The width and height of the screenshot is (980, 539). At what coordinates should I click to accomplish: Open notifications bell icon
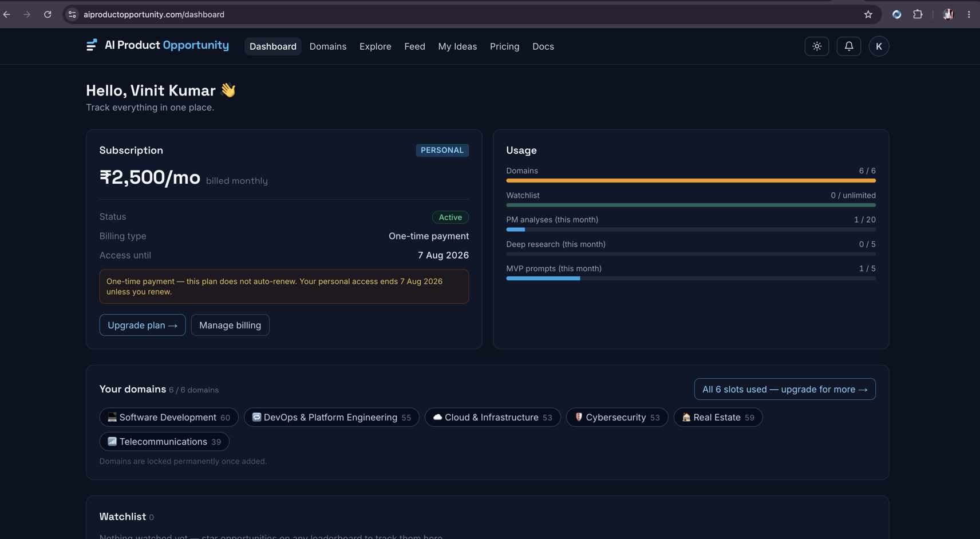pyautogui.click(x=849, y=46)
